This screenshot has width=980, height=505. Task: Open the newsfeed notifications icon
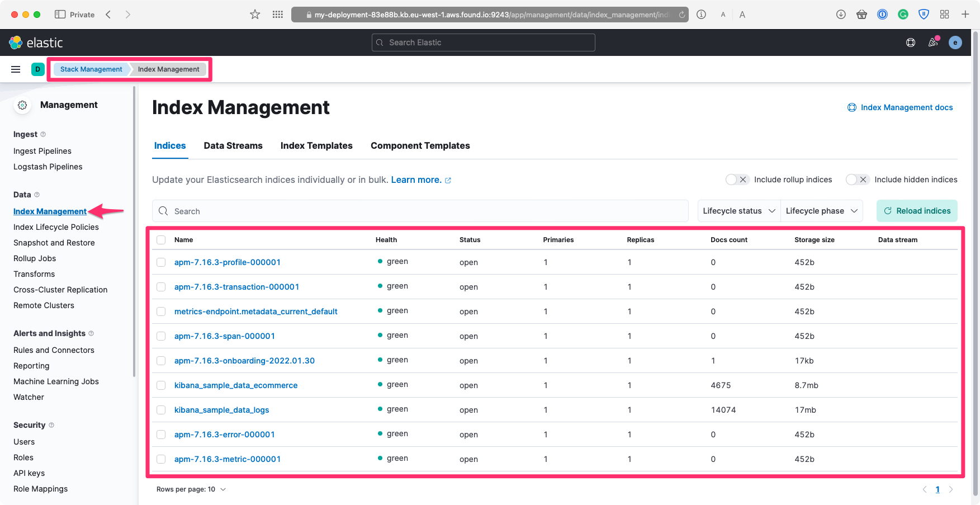[x=933, y=43]
